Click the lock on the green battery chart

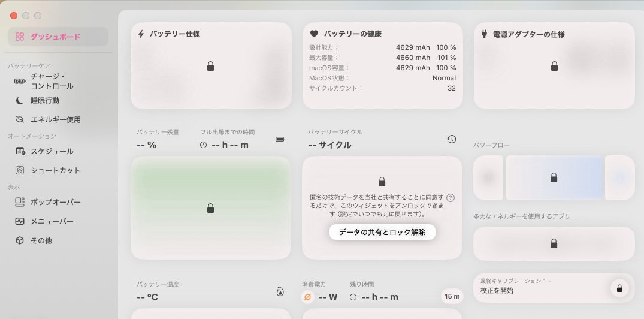click(x=210, y=209)
